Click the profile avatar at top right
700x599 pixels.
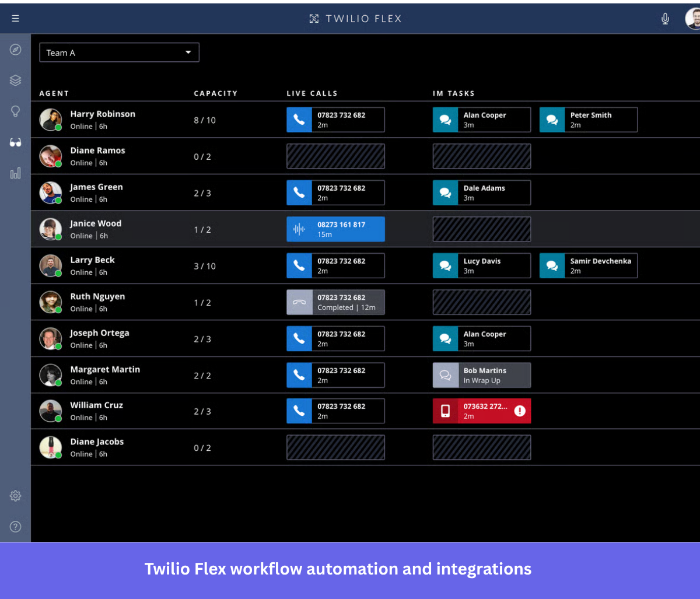click(692, 18)
